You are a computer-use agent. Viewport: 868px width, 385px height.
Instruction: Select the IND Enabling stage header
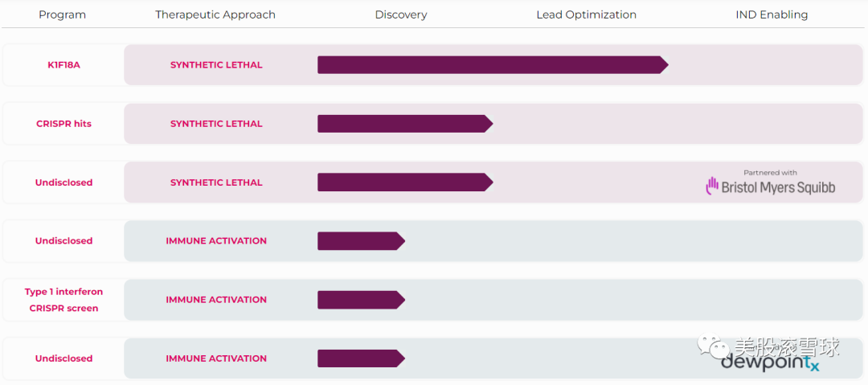click(x=772, y=14)
